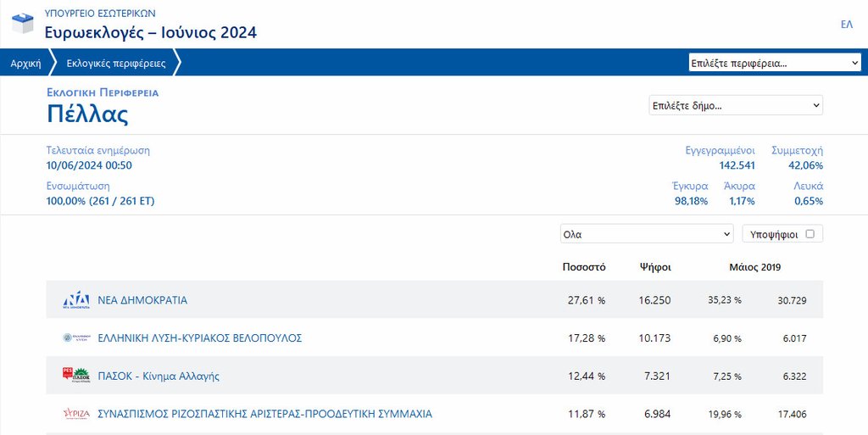Click SYRIZA 2019 percentage 19,96 %
Screen dimensions: 868x435
coord(725,414)
